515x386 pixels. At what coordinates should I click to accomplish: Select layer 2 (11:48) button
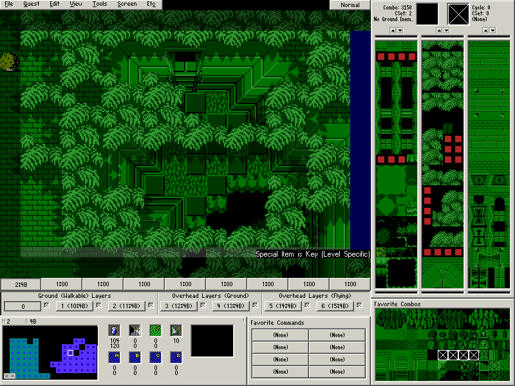click(x=127, y=306)
